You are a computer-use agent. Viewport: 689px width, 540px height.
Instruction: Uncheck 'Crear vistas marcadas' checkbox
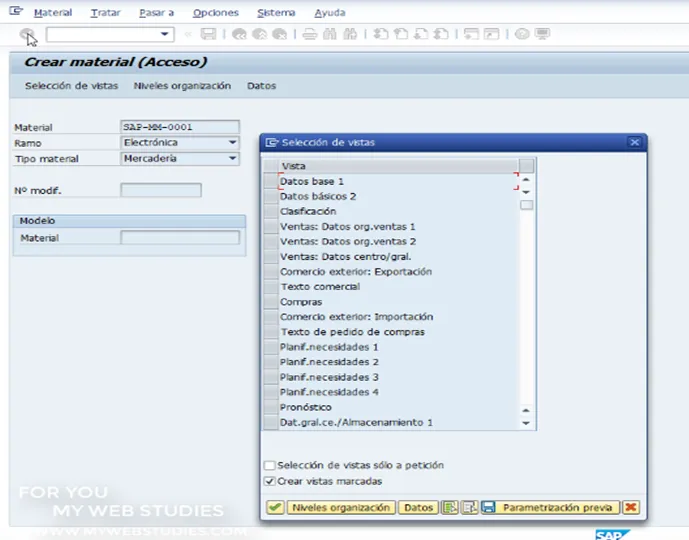(270, 481)
